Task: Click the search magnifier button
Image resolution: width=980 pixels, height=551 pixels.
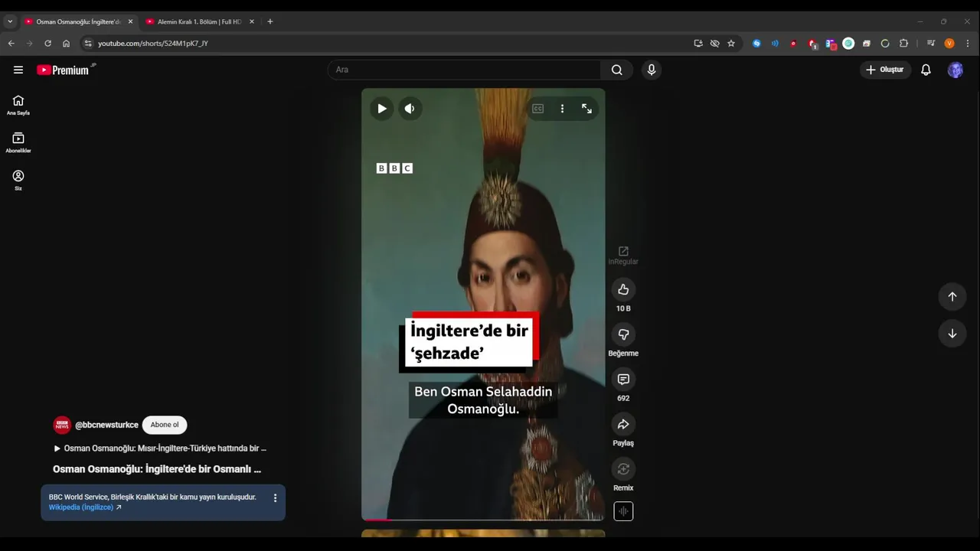Action: pyautogui.click(x=617, y=70)
